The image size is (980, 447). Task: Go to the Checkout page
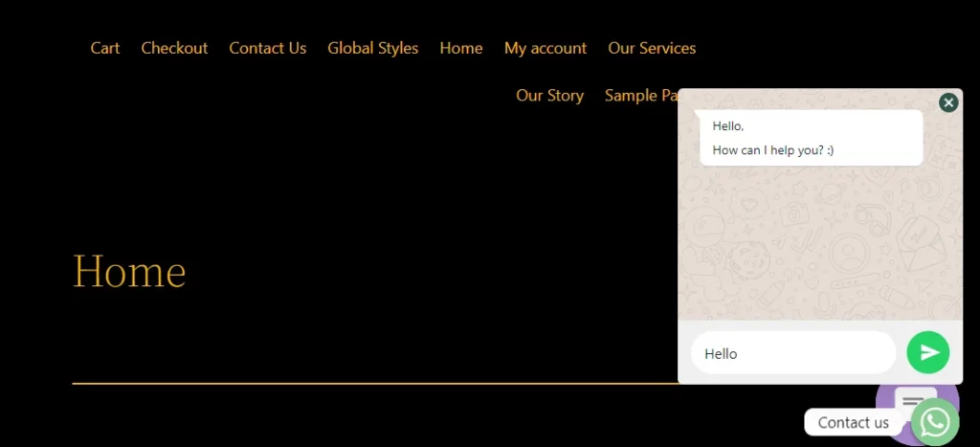tap(174, 48)
